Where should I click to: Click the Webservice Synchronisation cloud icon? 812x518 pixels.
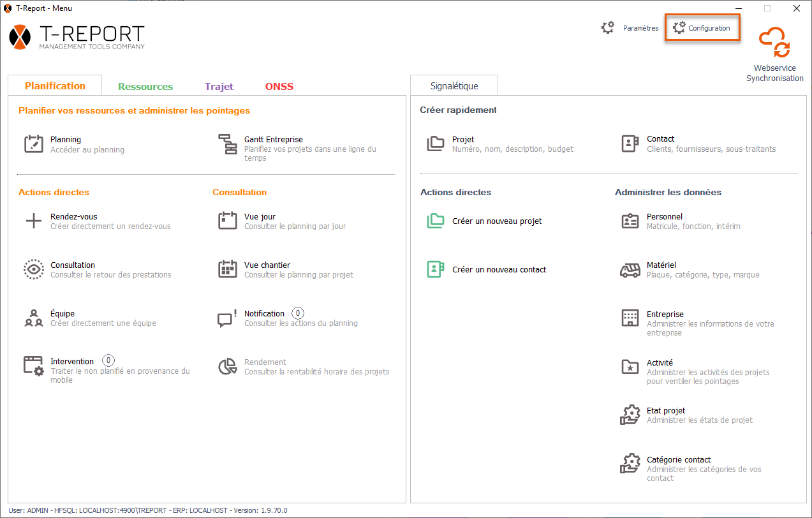774,43
